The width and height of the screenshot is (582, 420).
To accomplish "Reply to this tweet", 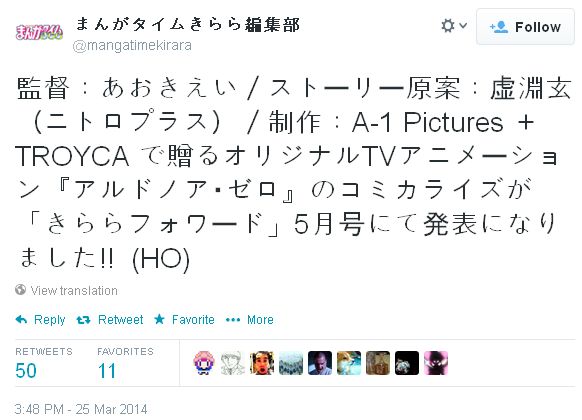I will tap(40, 319).
